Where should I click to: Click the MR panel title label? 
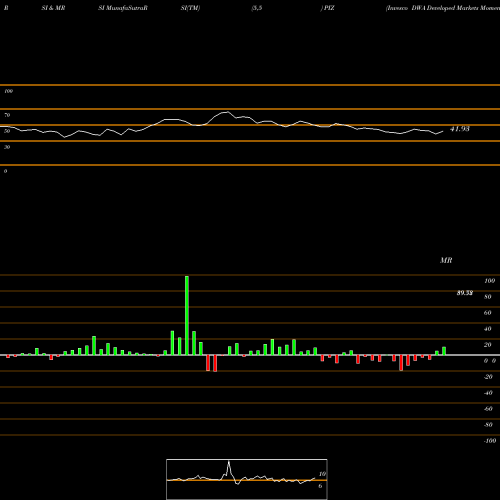pyautogui.click(x=446, y=260)
